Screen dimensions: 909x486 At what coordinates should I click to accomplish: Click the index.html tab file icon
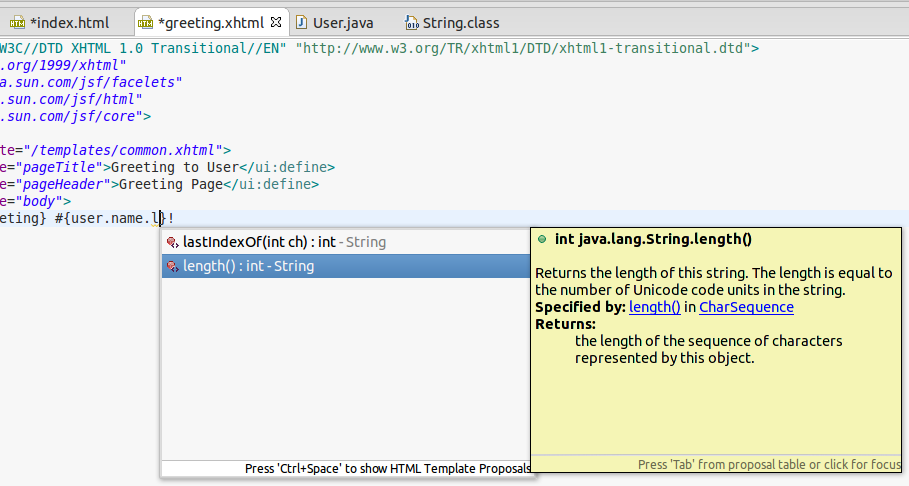point(17,22)
